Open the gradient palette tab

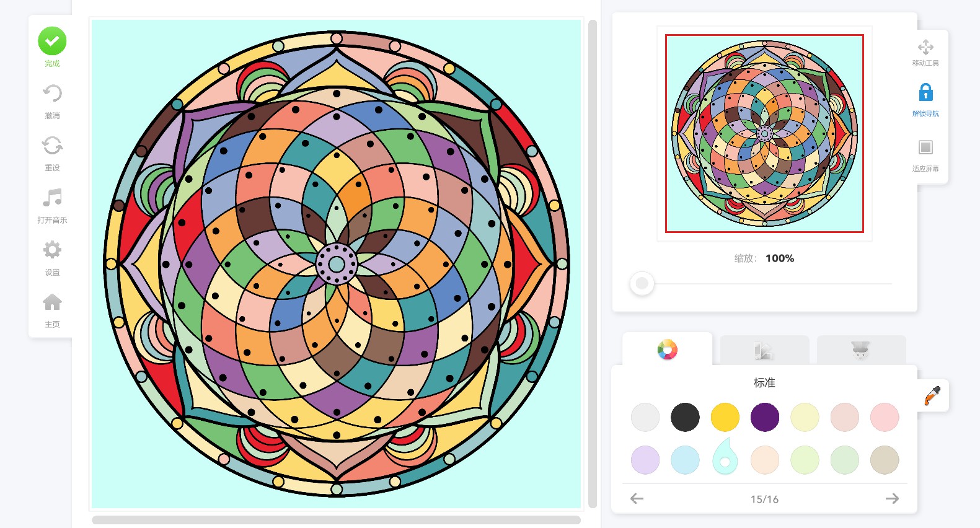click(764, 351)
